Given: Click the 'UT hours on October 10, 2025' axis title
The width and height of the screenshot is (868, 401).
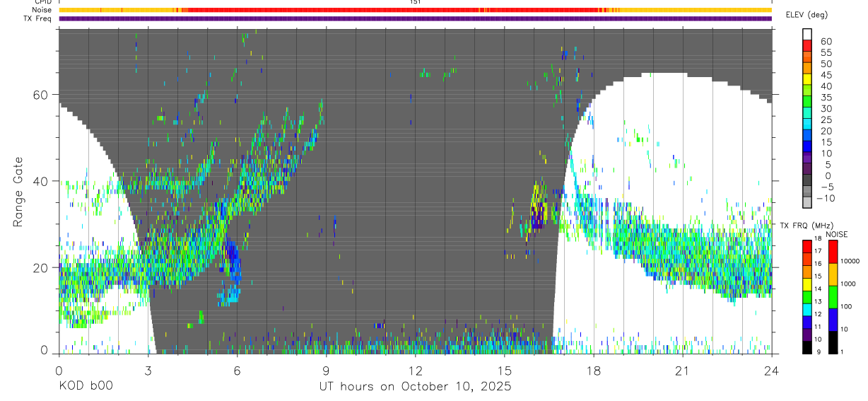Looking at the screenshot, I should pos(414,387).
